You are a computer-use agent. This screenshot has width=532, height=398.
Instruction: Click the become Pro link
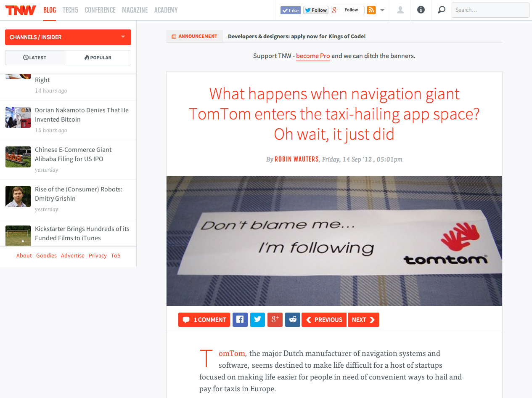click(x=313, y=56)
